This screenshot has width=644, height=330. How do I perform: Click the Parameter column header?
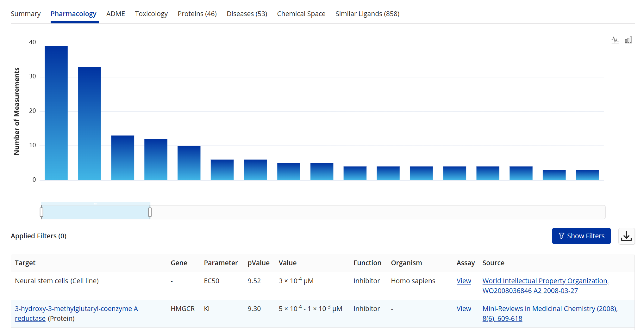(221, 263)
